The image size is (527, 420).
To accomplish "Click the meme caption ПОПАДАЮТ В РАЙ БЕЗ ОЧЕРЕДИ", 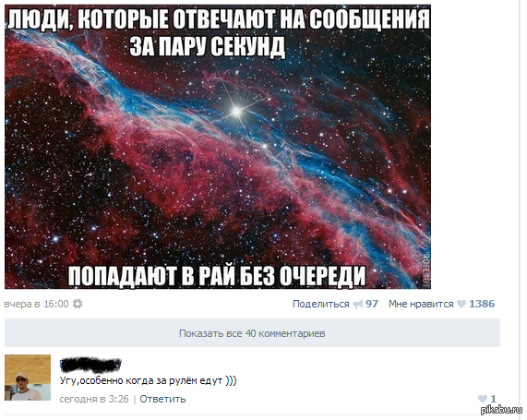I will click(x=217, y=276).
